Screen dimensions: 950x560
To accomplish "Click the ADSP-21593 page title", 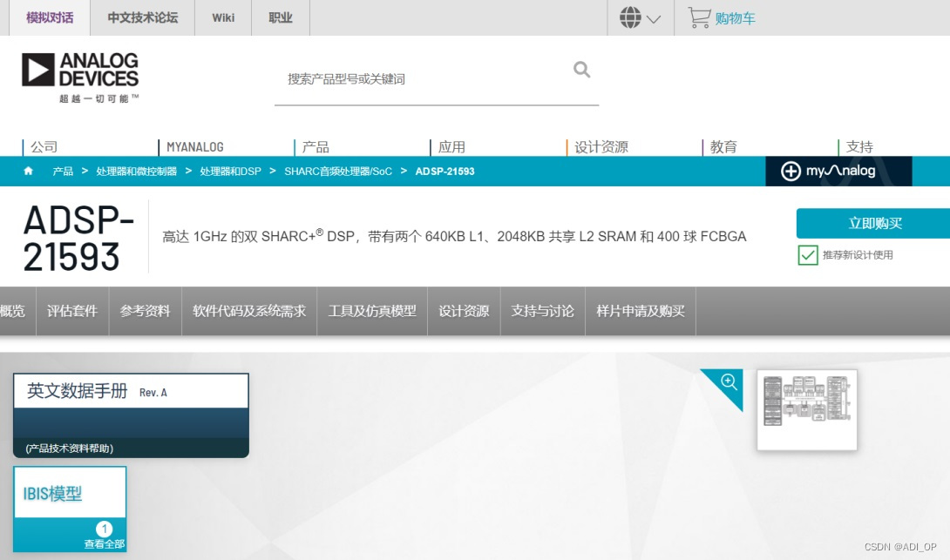I will point(78,238).
